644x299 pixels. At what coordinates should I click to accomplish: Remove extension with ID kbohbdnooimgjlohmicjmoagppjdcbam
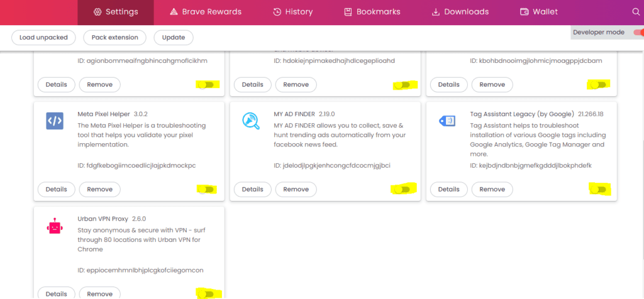[x=492, y=85]
